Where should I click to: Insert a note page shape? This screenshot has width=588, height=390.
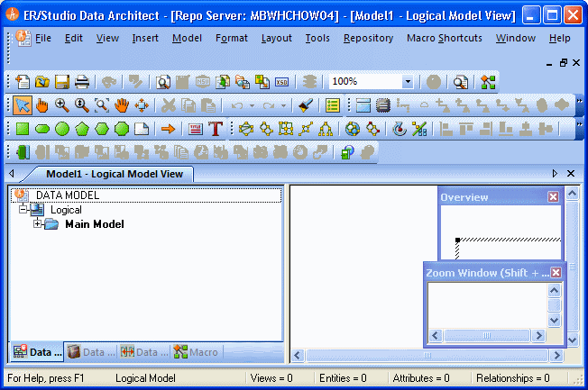click(142, 129)
